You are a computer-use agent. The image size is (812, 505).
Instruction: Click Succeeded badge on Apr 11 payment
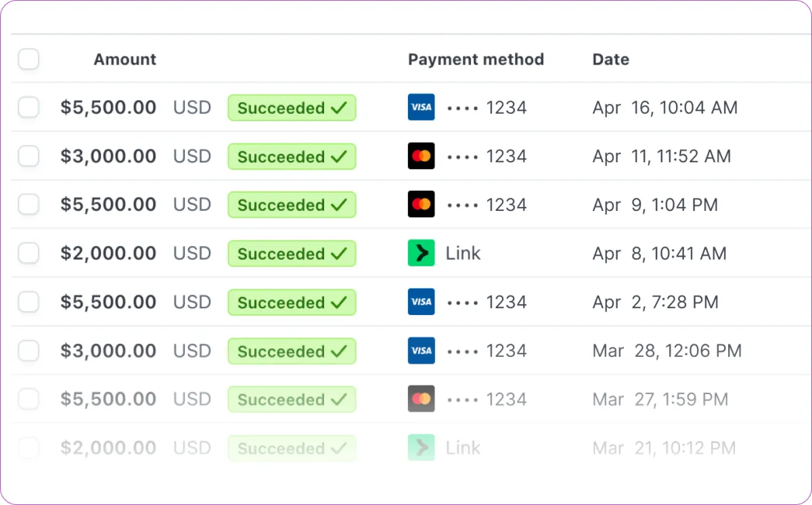click(292, 157)
